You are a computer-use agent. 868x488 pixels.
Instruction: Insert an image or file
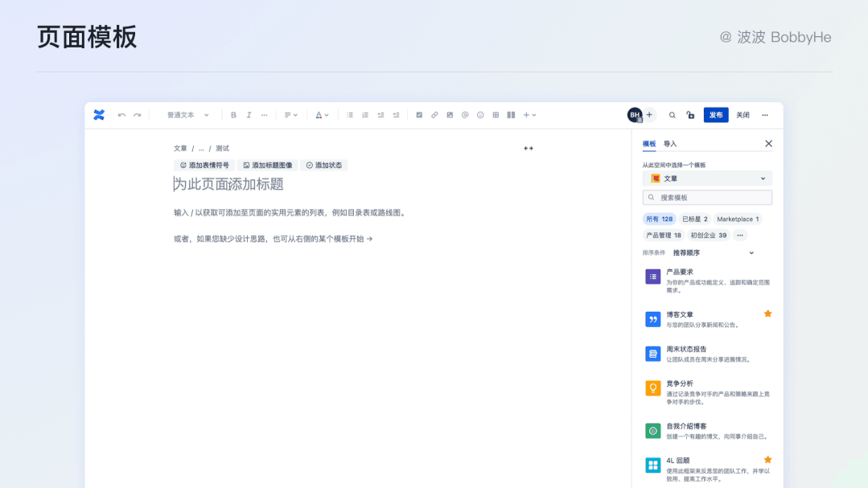coord(450,115)
